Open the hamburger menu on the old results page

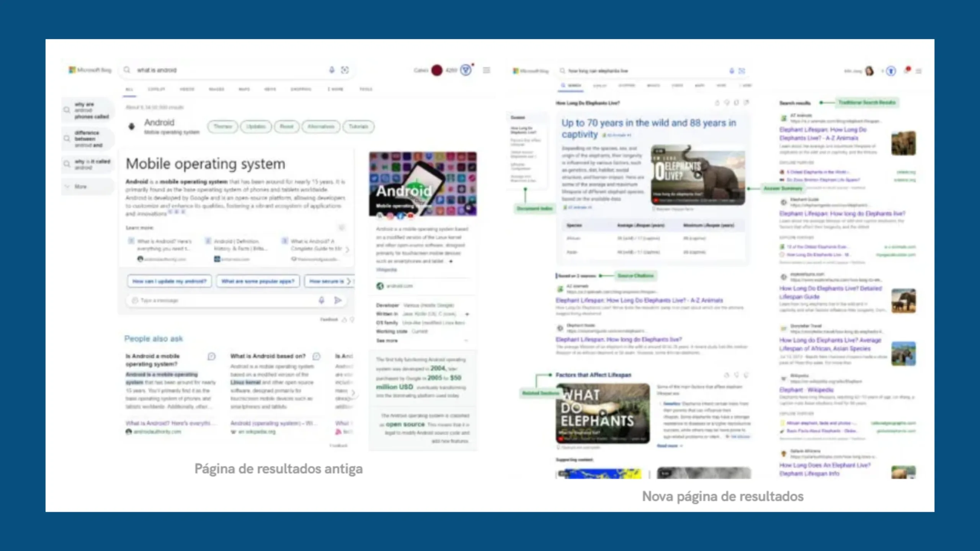point(487,70)
